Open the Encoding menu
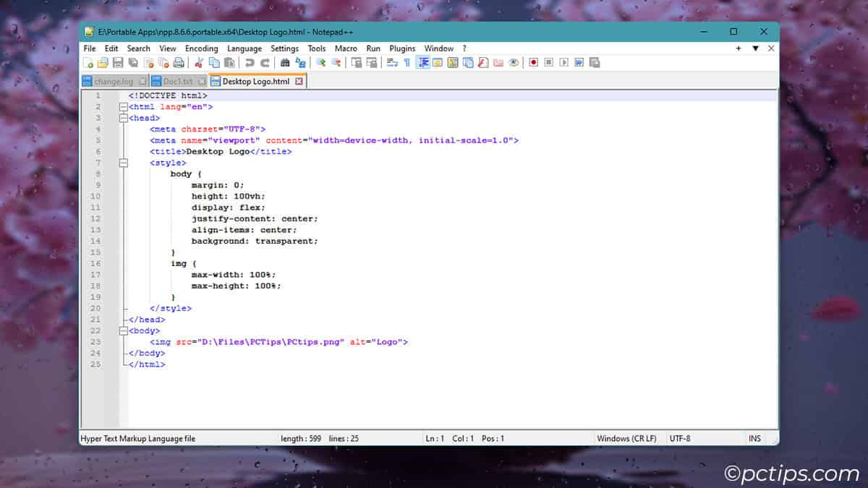This screenshot has width=868, height=488. 201,48
